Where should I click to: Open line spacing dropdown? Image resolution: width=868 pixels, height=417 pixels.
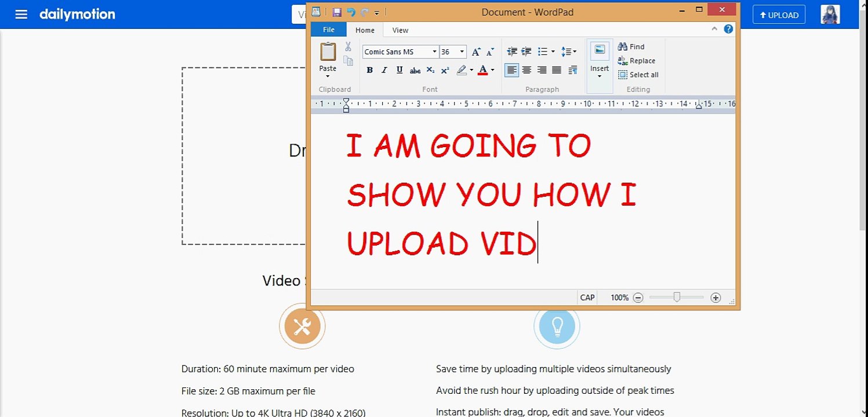tap(568, 52)
